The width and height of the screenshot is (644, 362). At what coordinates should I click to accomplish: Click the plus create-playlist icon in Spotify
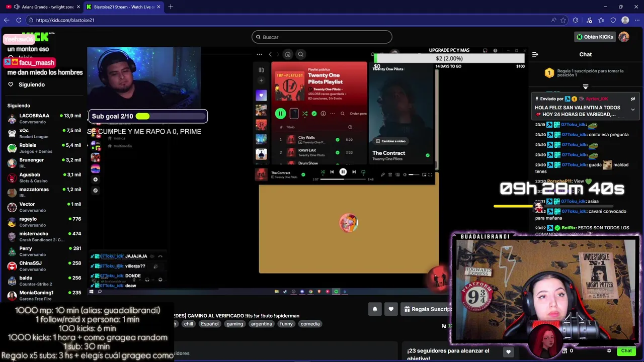[x=261, y=80]
